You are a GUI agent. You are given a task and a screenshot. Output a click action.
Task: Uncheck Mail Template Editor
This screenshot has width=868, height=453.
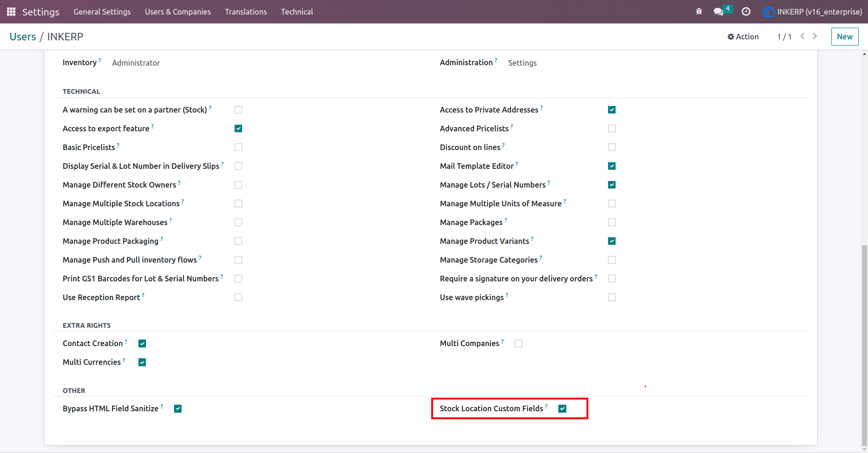612,166
